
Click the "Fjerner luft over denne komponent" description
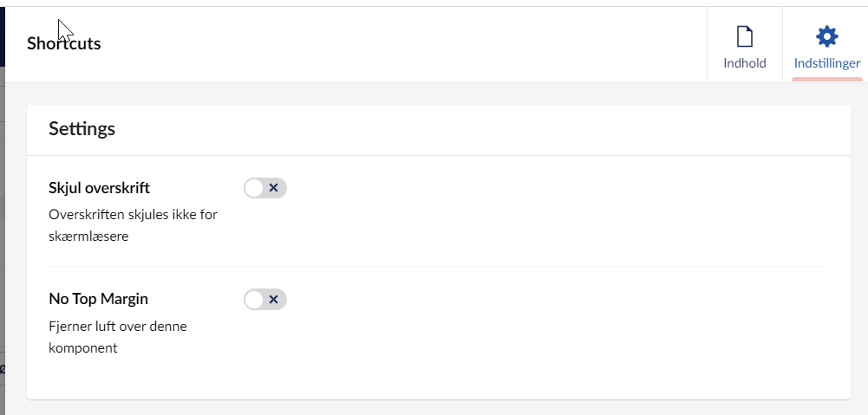pos(117,337)
